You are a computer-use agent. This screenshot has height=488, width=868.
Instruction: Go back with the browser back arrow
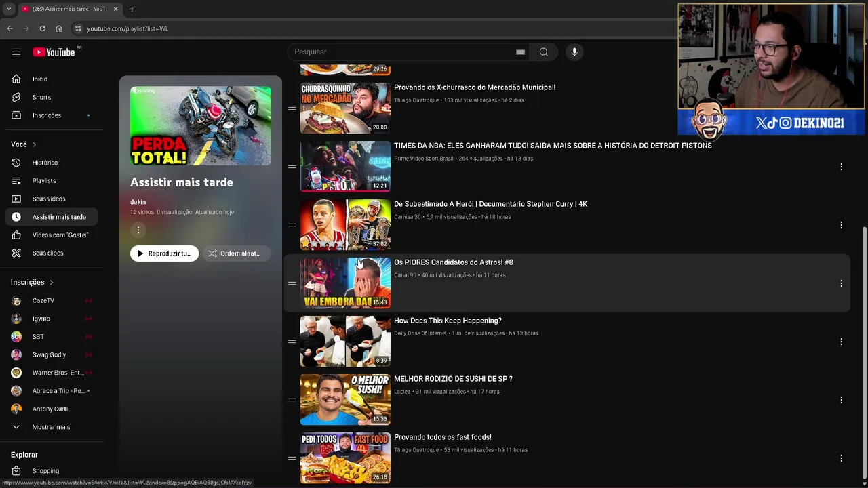10,28
